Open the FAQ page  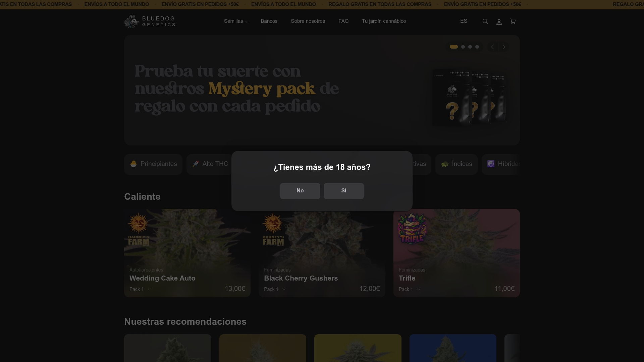pos(343,21)
